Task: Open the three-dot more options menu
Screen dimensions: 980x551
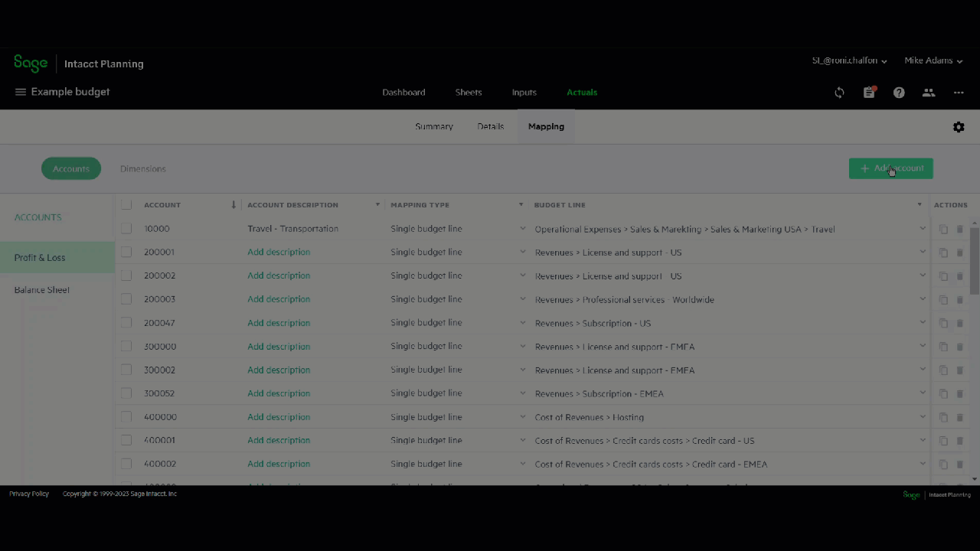Action: [959, 93]
